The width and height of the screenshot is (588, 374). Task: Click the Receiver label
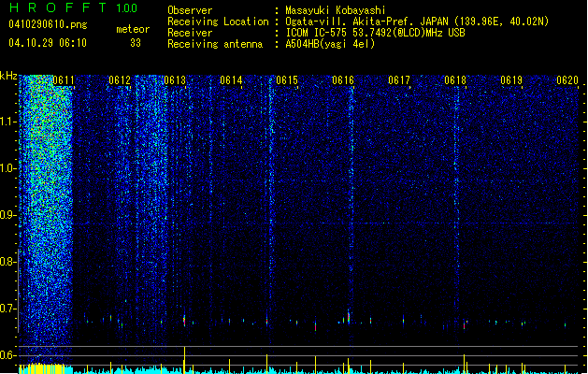point(190,33)
